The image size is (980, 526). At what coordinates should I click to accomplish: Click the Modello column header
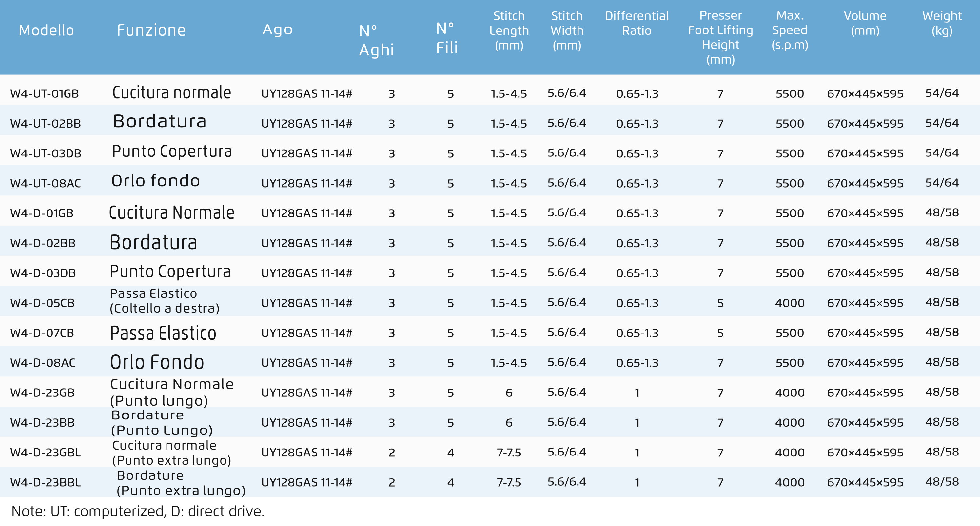point(47,30)
